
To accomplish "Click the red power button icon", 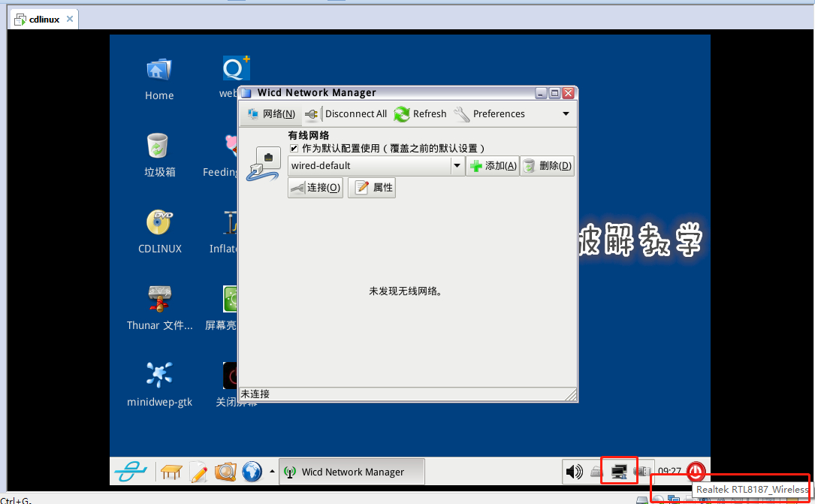I will [696, 472].
